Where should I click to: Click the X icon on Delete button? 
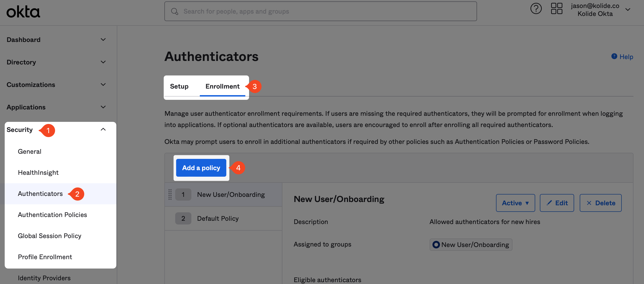click(589, 203)
